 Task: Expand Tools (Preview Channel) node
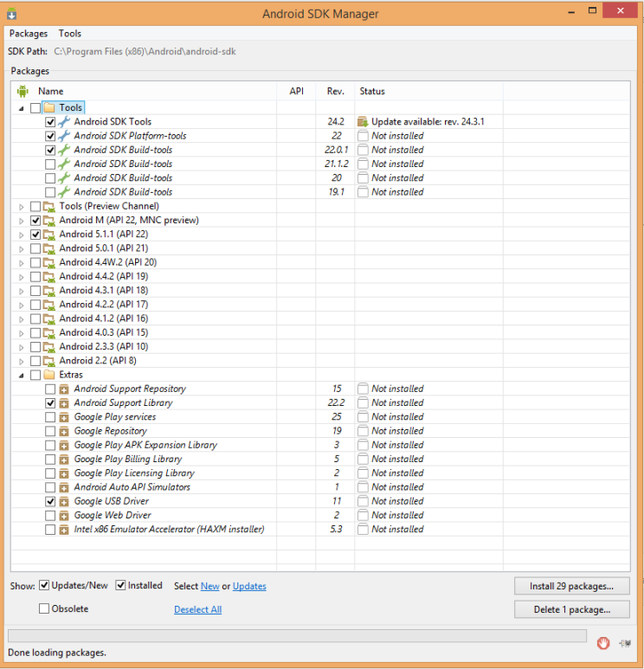[x=22, y=206]
